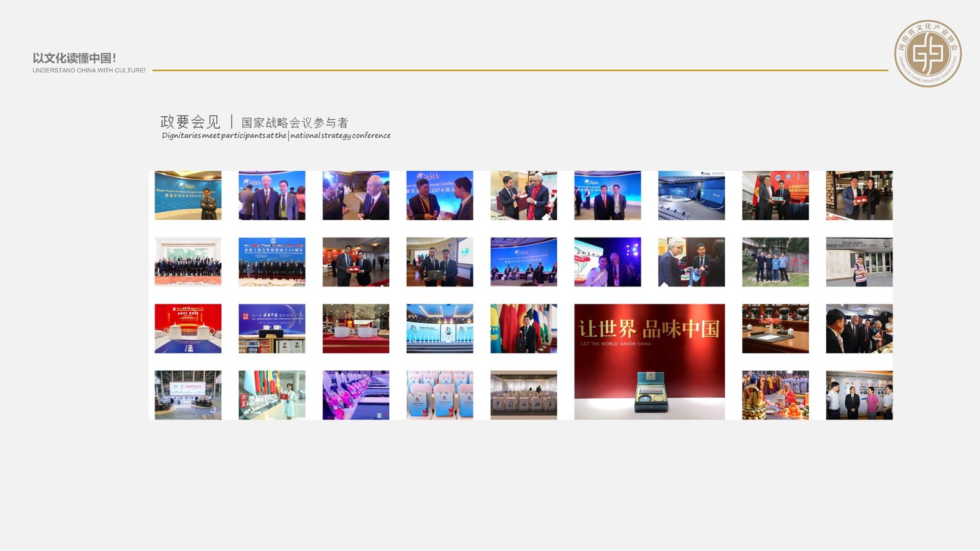This screenshot has width=980, height=551.
Task: Select the heading 政要会见
Action: click(x=190, y=122)
